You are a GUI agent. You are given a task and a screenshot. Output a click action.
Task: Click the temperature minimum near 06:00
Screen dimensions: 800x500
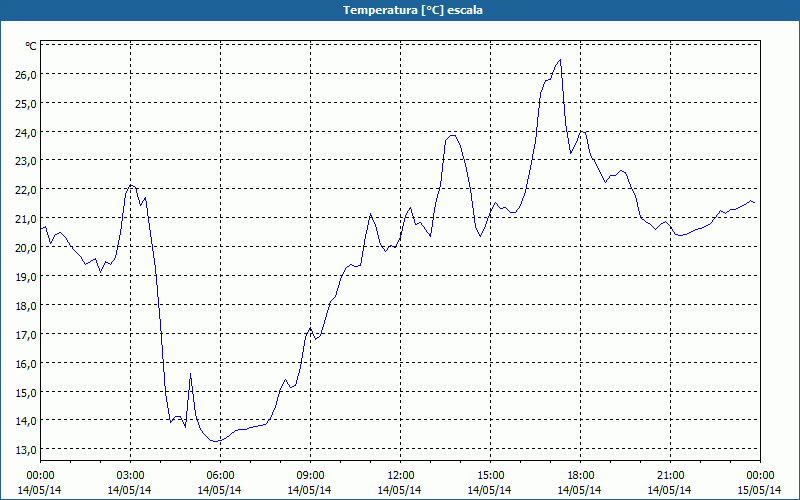pos(216,441)
